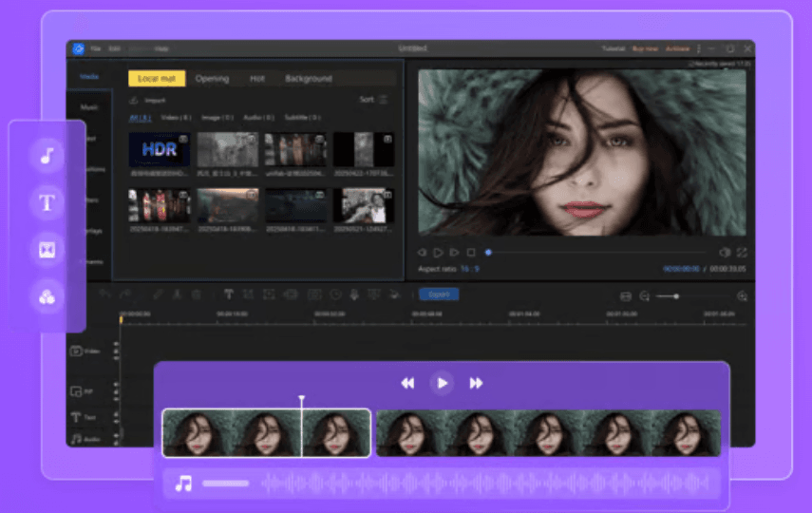This screenshot has width=812, height=513.
Task: Click the timeline zoom out icon
Action: coord(645,295)
